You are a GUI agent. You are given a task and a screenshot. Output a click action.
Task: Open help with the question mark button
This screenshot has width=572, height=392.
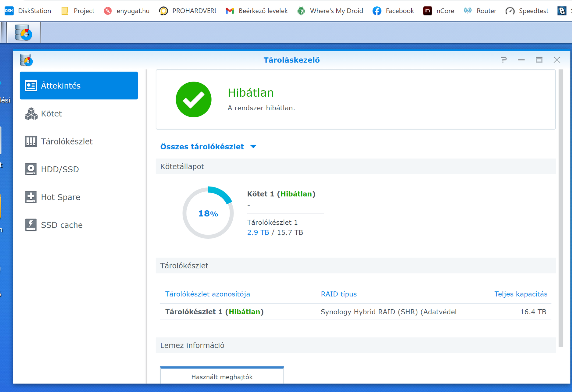[x=504, y=60]
